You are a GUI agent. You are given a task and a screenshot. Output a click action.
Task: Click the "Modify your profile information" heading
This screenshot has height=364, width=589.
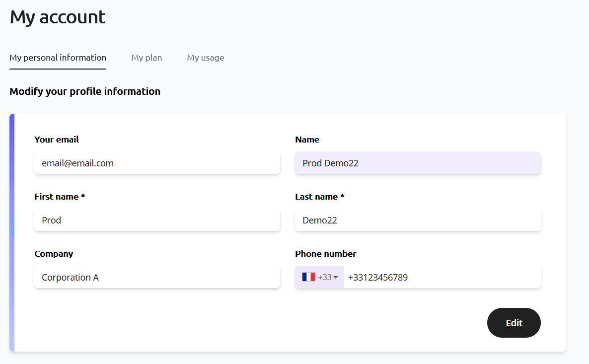click(x=85, y=91)
